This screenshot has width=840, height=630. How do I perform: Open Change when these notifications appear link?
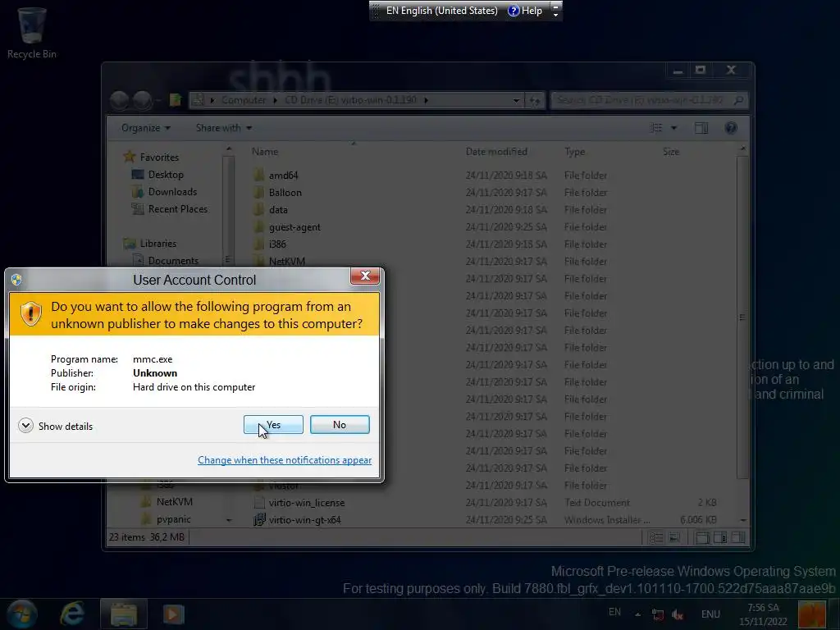[x=285, y=459]
